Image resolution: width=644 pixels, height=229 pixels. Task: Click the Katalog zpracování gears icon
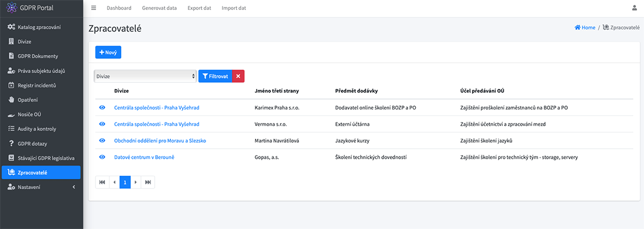(x=12, y=27)
